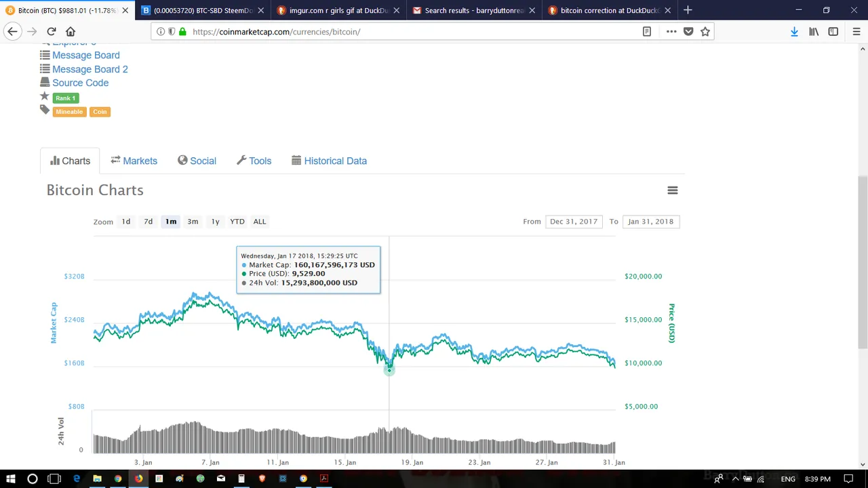
Task: Click the ENG language indicator
Action: pos(788,479)
